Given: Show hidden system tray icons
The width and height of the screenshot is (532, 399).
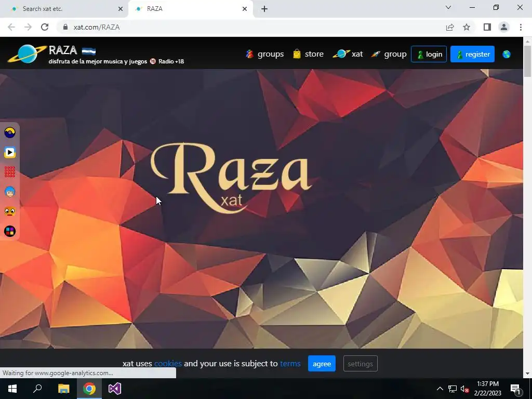Looking at the screenshot, I should (440, 389).
